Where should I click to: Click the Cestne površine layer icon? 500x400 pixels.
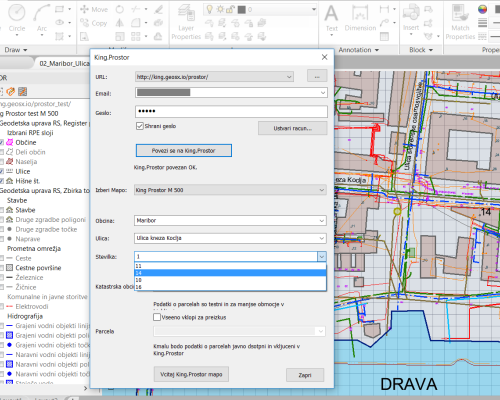tap(10, 268)
